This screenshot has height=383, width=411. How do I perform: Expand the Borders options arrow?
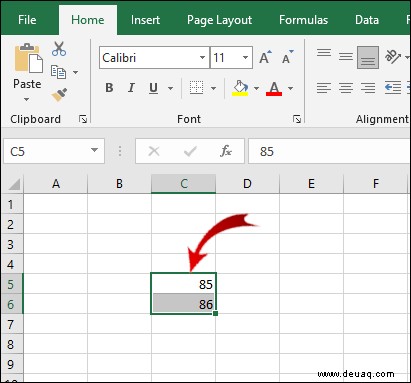tap(213, 88)
